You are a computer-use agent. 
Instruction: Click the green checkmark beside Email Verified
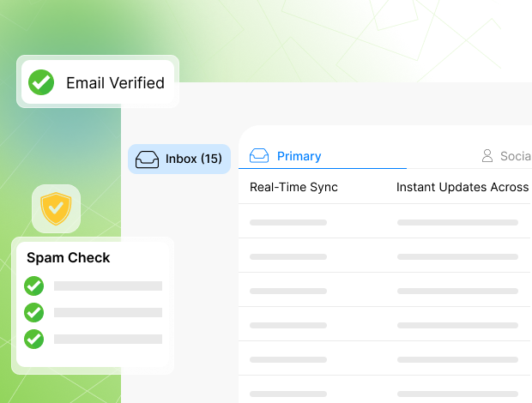click(x=41, y=82)
